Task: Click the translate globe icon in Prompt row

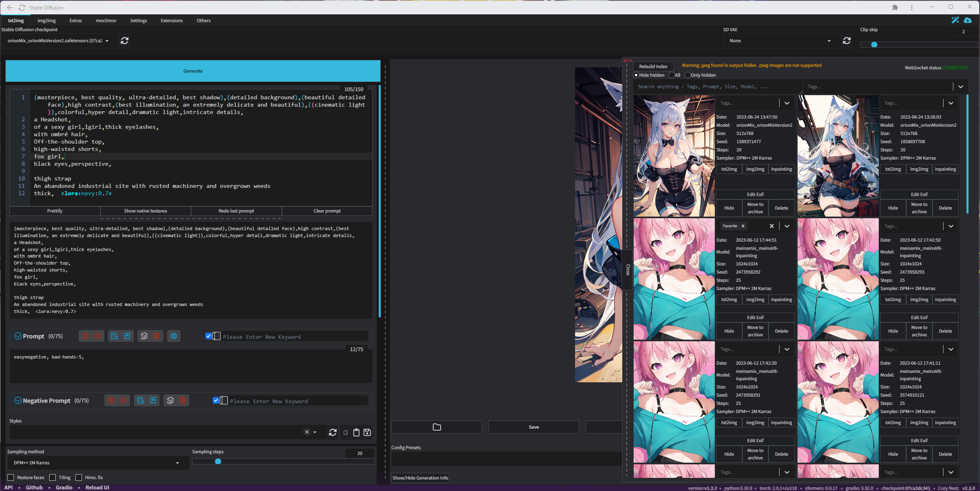Action: pos(85,336)
